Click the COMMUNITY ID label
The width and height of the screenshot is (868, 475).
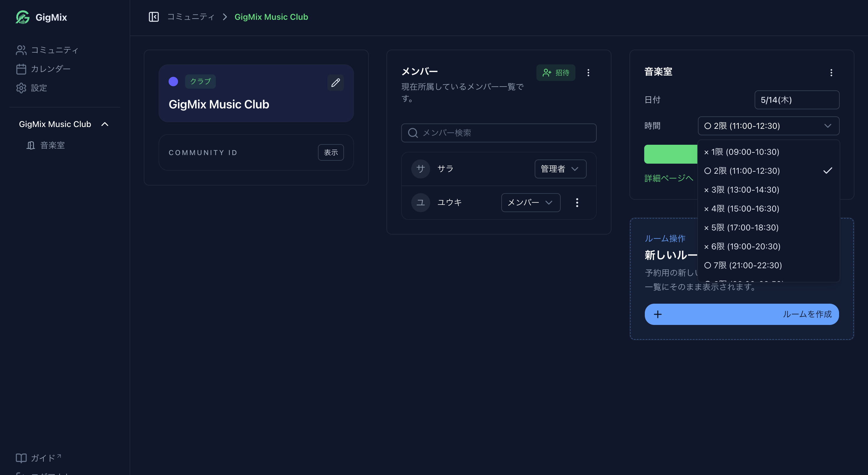click(x=203, y=152)
